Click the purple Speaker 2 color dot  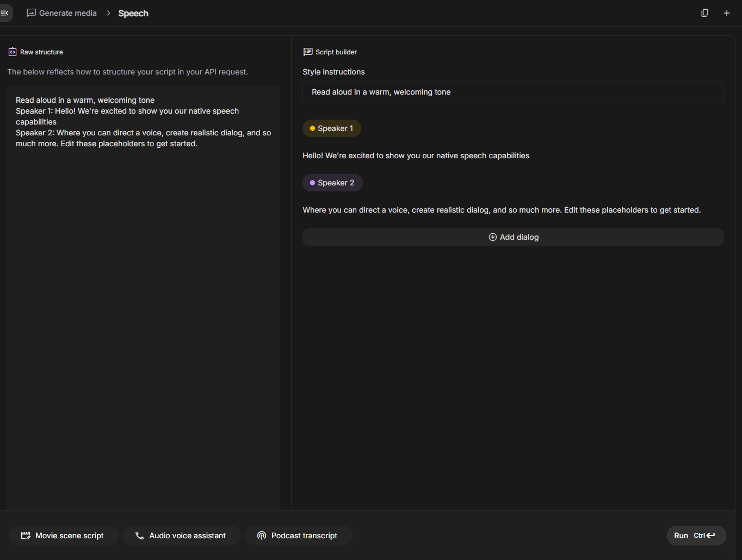[312, 183]
